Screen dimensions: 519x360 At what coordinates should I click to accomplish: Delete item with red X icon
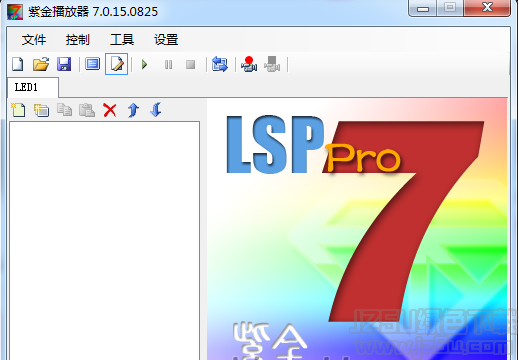110,110
